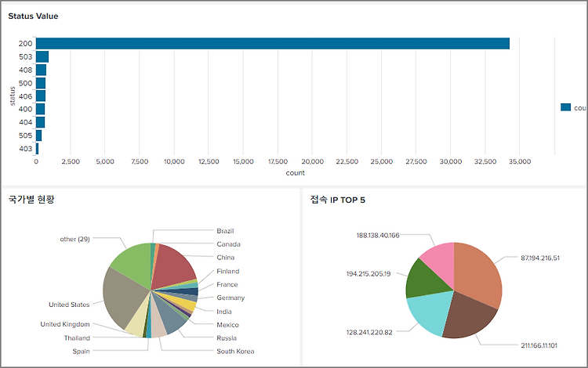Image resolution: width=588 pixels, height=368 pixels.
Task: Click the count x-axis title
Action: [295, 173]
